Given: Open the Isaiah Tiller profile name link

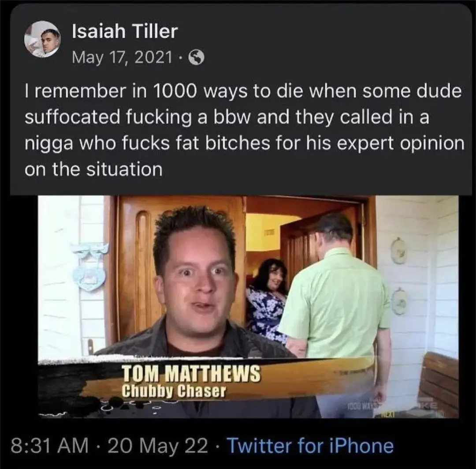Looking at the screenshot, I should click(125, 32).
